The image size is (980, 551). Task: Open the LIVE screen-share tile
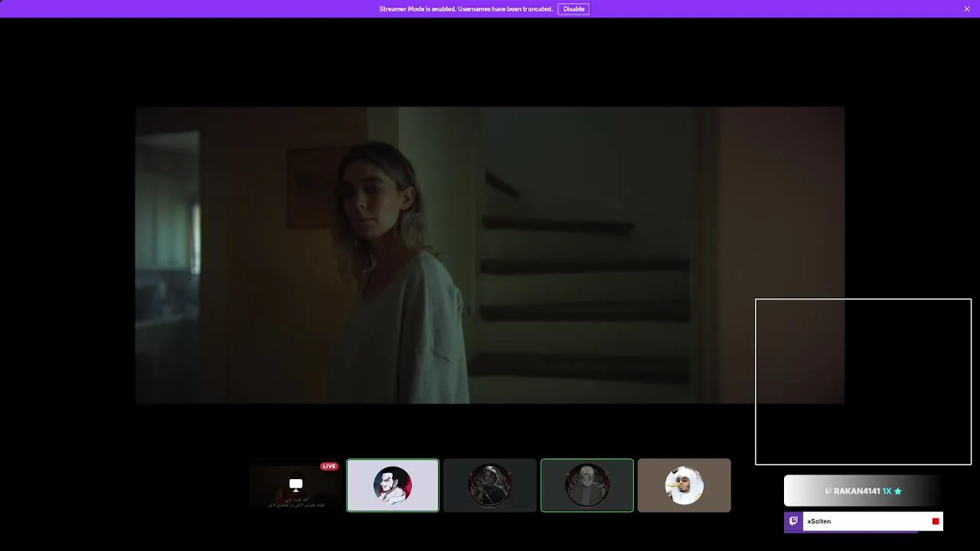296,485
